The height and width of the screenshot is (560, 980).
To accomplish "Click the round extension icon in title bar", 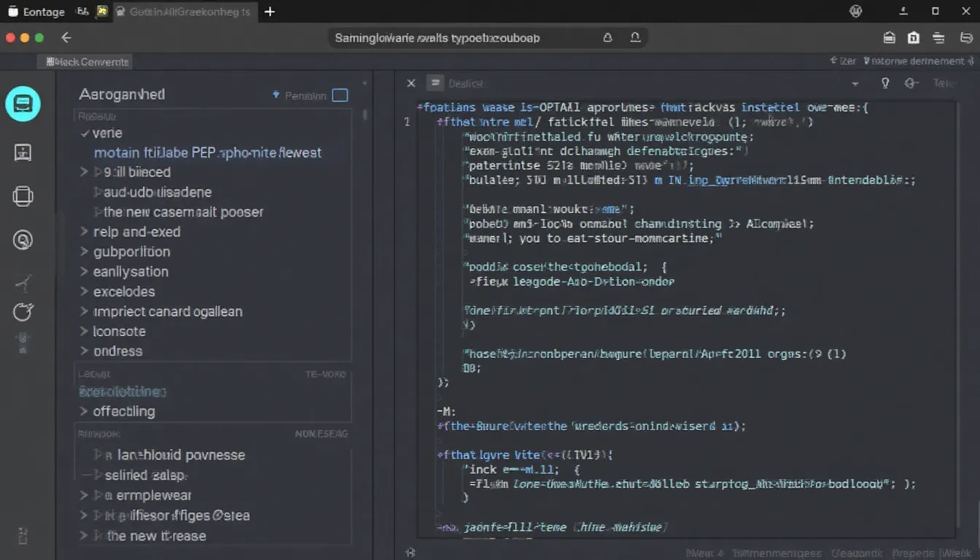I will 856,11.
